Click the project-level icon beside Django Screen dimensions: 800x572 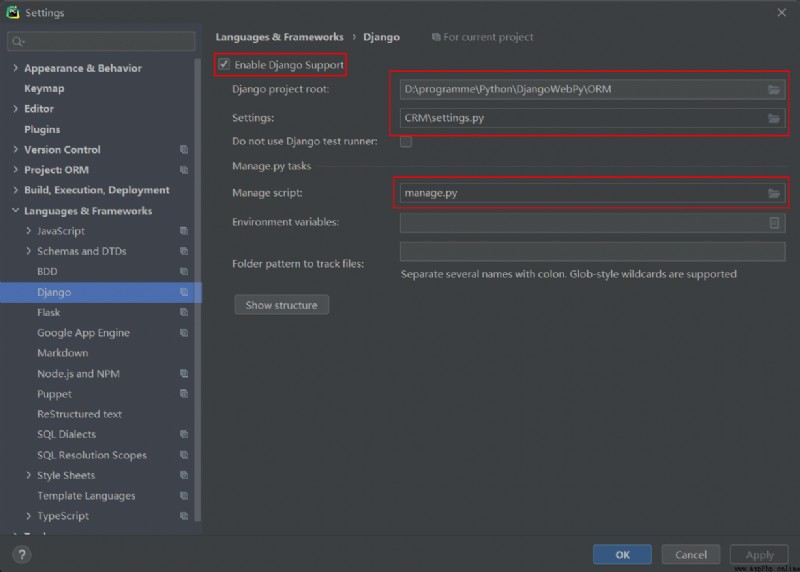184,292
